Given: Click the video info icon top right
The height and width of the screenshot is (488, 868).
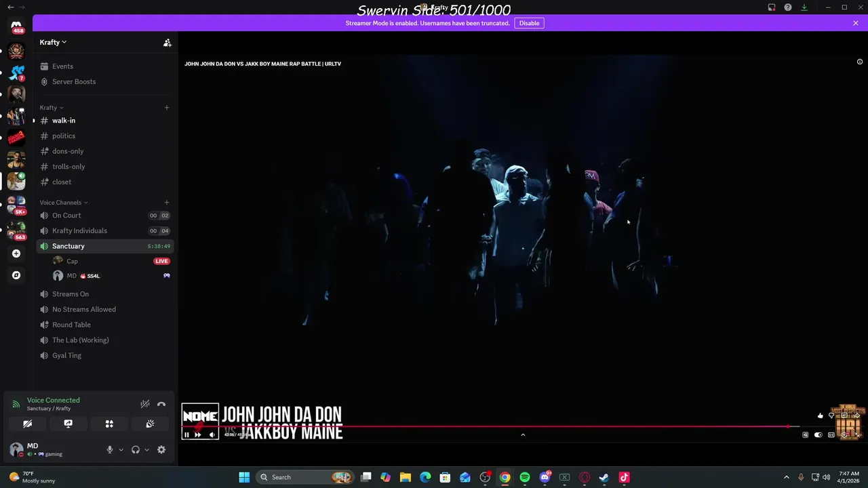Looking at the screenshot, I should [x=860, y=62].
